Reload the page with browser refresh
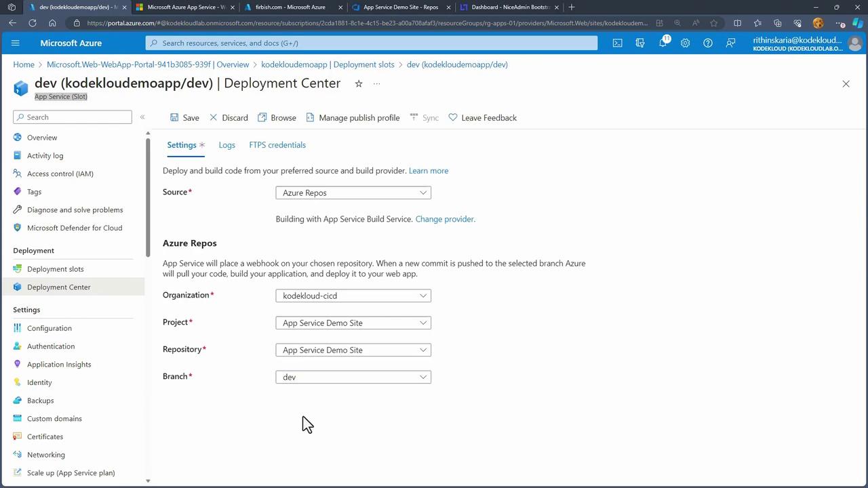Image resolution: width=868 pixels, height=488 pixels. [33, 23]
